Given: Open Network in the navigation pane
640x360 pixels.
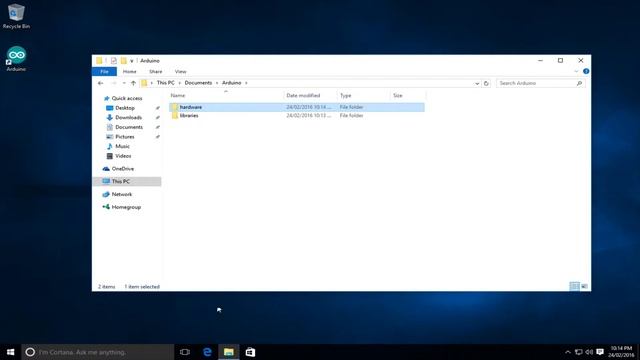Looking at the screenshot, I should (x=121, y=194).
